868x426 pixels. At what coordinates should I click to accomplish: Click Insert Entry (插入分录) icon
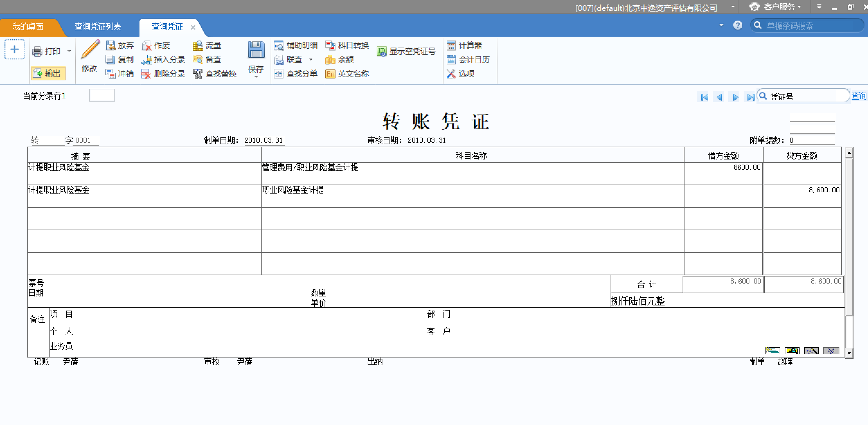pos(146,60)
